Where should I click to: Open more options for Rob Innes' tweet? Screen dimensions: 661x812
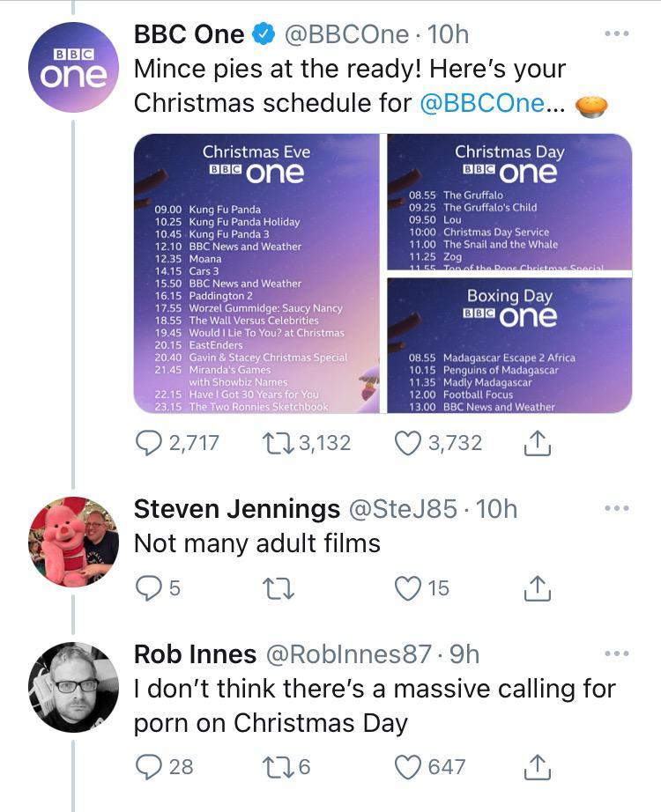[x=617, y=653]
